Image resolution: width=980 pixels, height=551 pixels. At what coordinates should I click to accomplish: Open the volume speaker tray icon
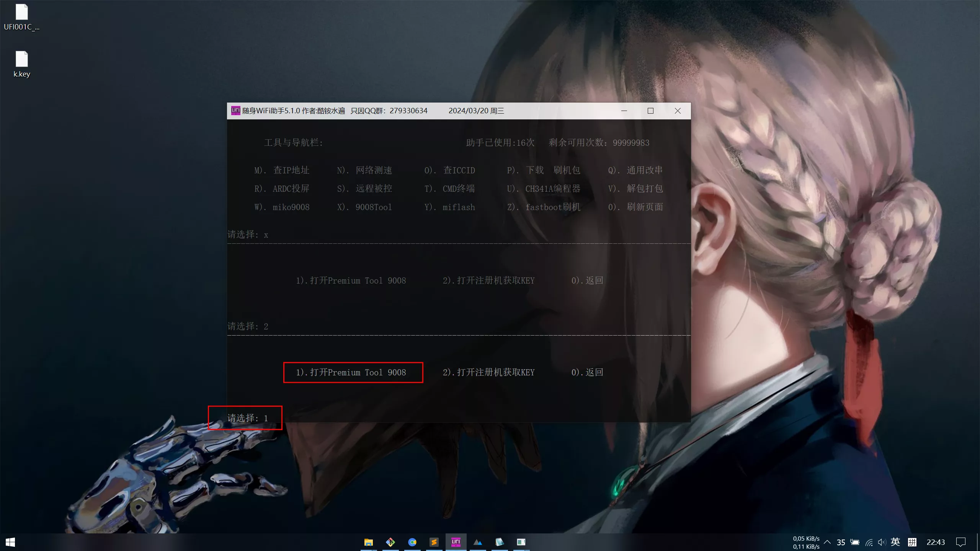point(882,542)
